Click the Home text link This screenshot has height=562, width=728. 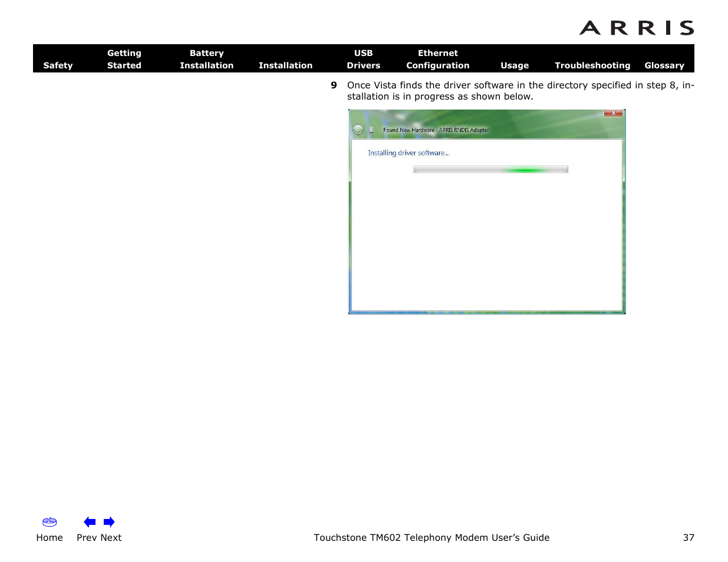[x=50, y=537]
